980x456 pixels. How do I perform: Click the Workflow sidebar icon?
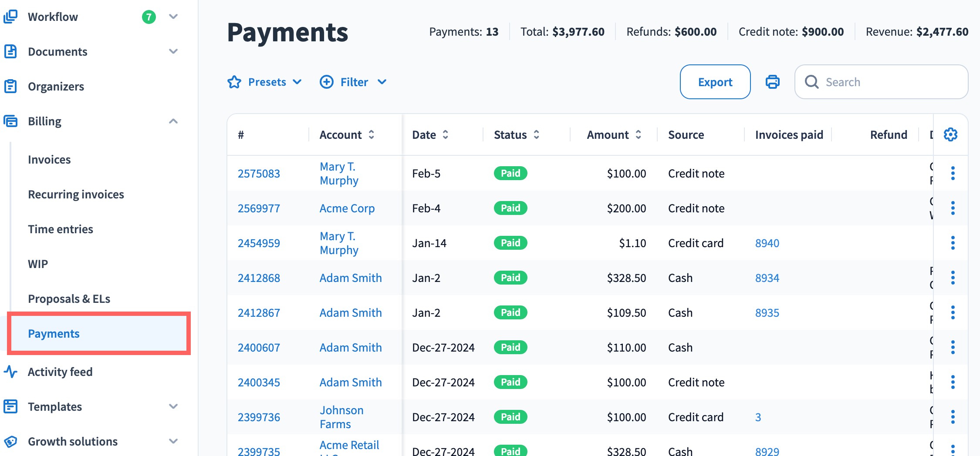pos(10,17)
